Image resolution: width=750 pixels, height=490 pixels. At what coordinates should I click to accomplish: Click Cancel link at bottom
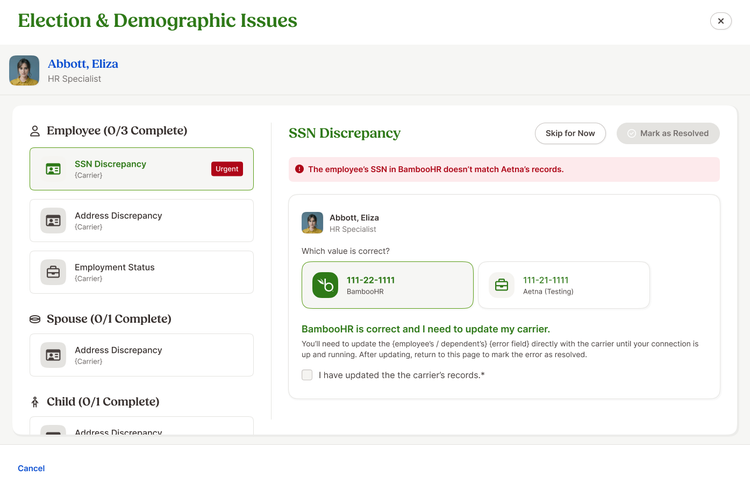pyautogui.click(x=31, y=468)
